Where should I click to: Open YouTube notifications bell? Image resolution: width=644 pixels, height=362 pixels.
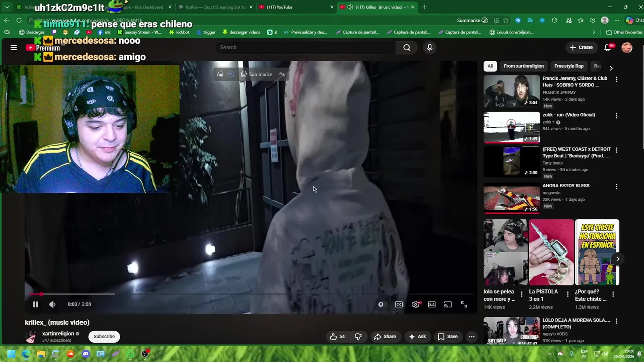click(608, 47)
